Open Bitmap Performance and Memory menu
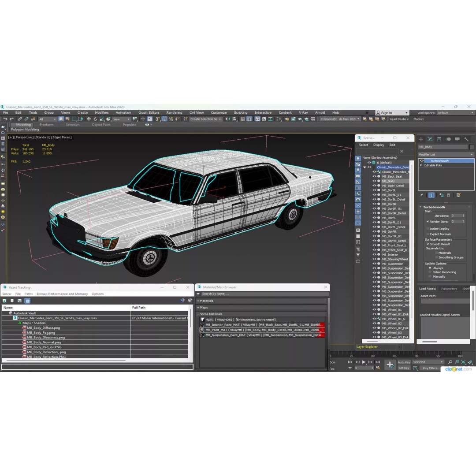The height and width of the screenshot is (476, 476). (62, 294)
